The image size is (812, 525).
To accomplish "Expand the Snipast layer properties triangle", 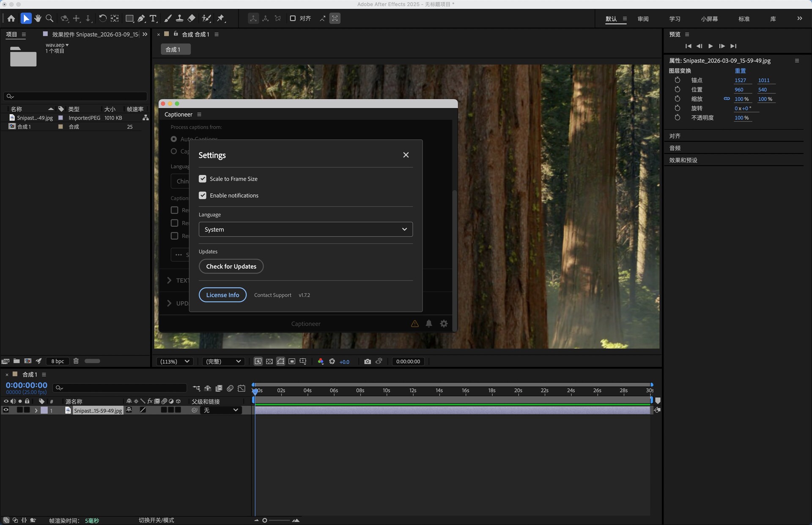I will [36, 410].
